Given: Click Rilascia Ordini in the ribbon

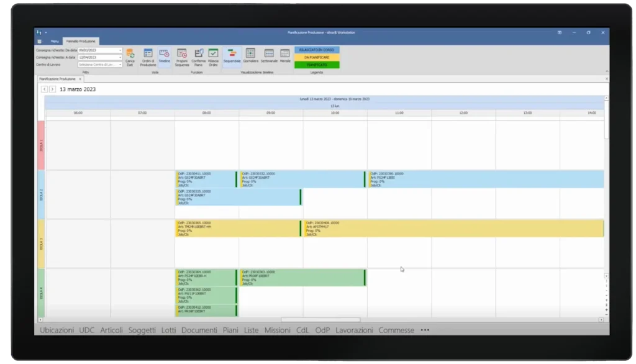Looking at the screenshot, I should point(214,57).
